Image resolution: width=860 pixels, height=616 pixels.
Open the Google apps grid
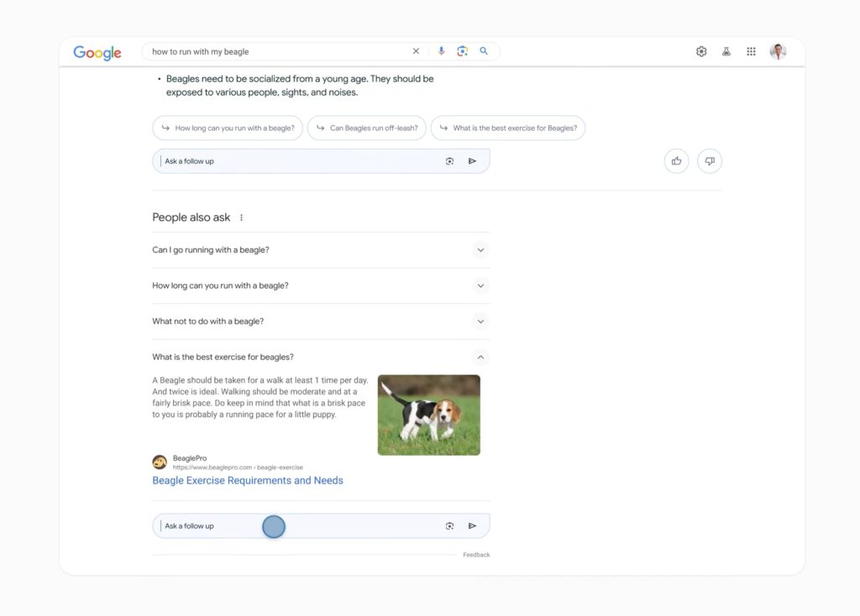click(x=751, y=52)
